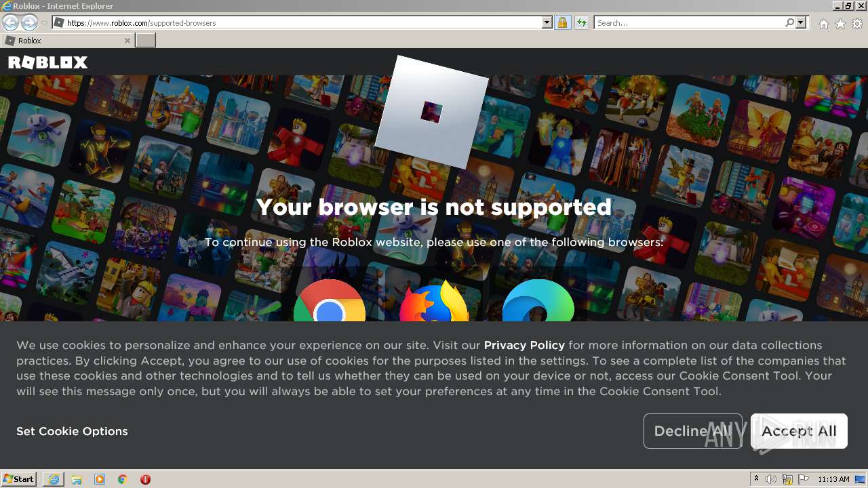Open the Privacy Policy link
Image resolution: width=868 pixels, height=488 pixels.
[x=524, y=345]
